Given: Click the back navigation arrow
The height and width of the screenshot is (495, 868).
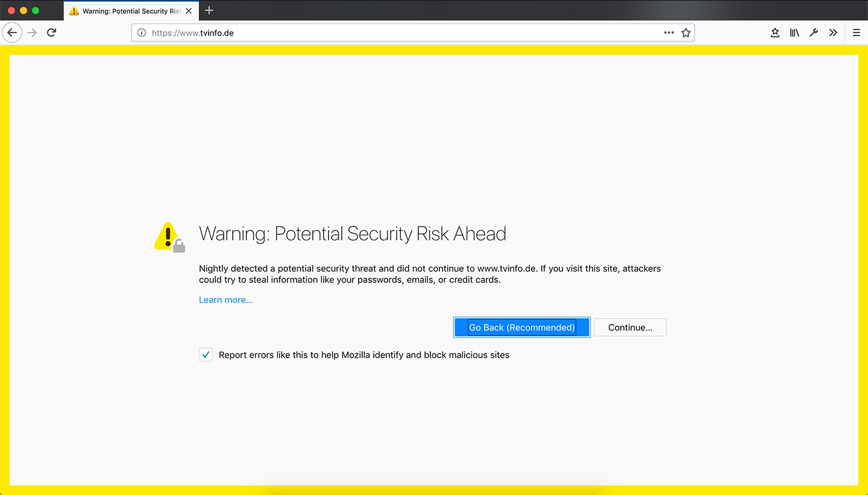Looking at the screenshot, I should pyautogui.click(x=12, y=33).
